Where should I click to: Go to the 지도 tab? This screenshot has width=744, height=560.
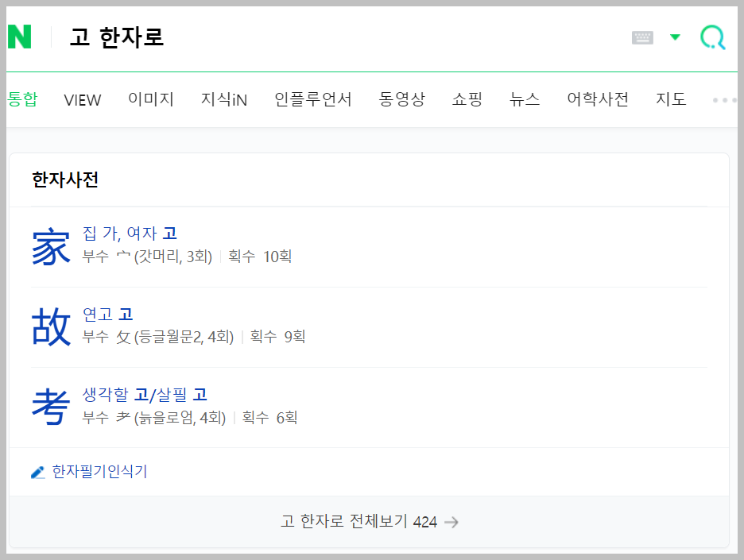point(671,99)
